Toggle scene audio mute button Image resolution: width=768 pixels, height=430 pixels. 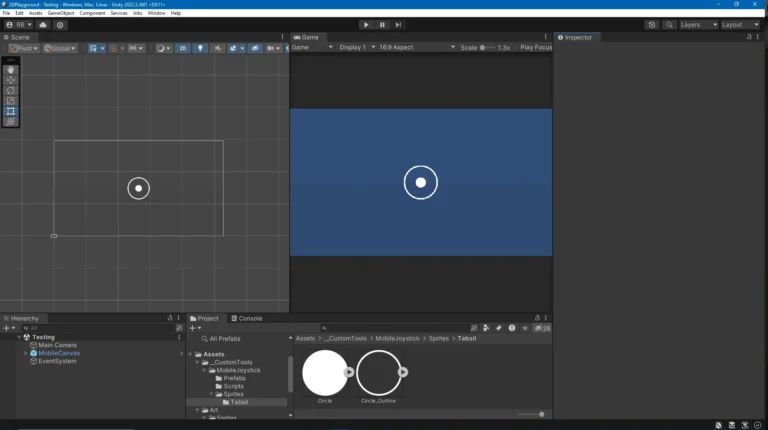click(x=217, y=48)
